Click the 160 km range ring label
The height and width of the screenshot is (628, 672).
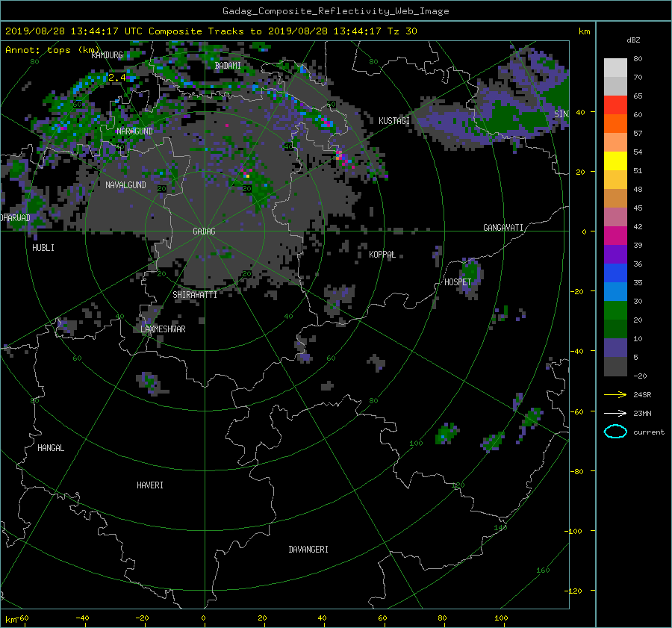point(543,571)
